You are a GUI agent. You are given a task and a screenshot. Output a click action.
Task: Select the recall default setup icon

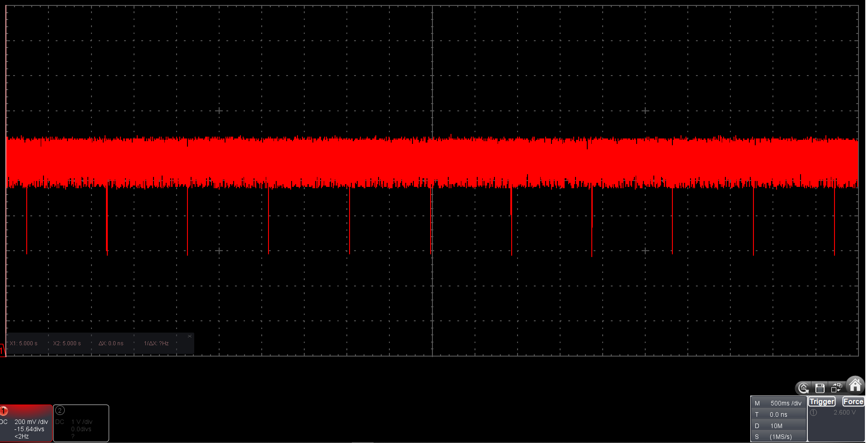(x=802, y=388)
